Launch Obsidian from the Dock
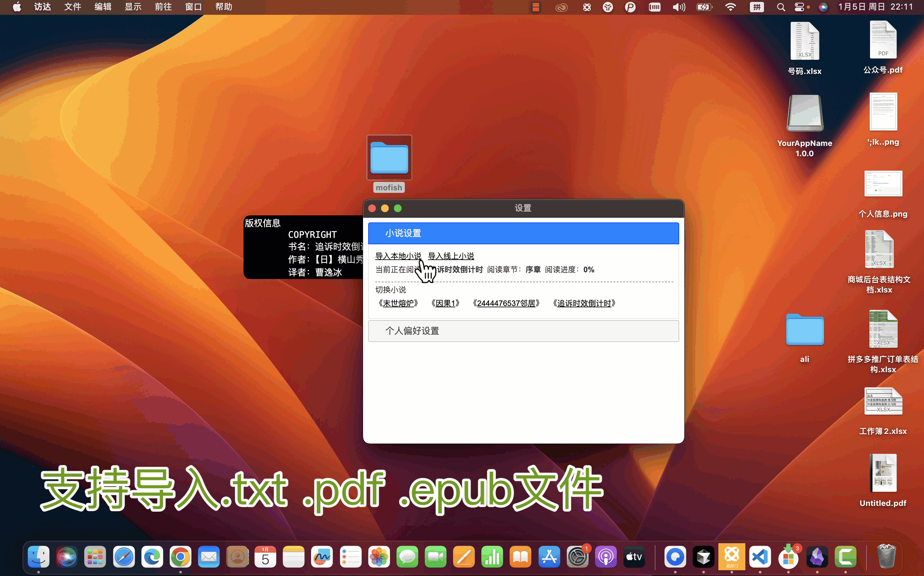924x576 pixels. coord(817,557)
